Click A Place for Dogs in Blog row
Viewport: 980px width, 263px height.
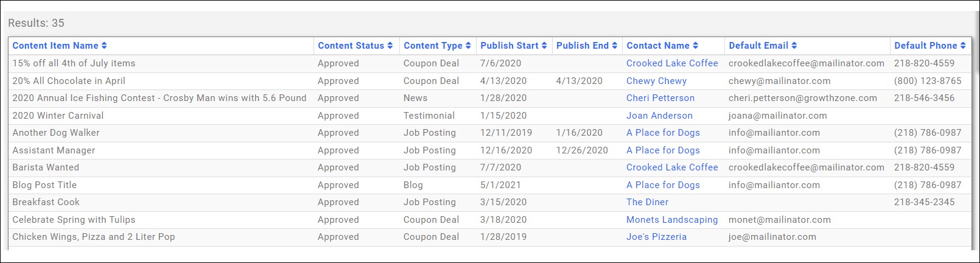tap(663, 185)
